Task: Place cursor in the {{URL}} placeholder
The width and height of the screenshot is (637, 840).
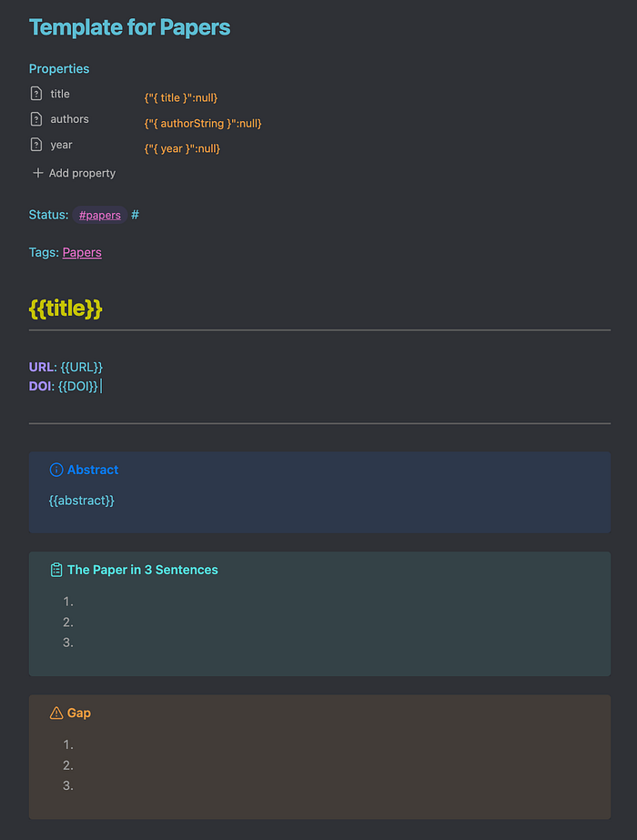Action: [81, 367]
